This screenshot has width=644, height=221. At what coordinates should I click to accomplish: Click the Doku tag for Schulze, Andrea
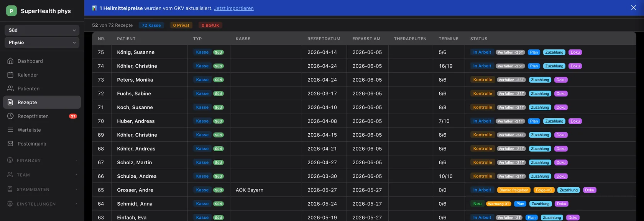[x=561, y=176]
